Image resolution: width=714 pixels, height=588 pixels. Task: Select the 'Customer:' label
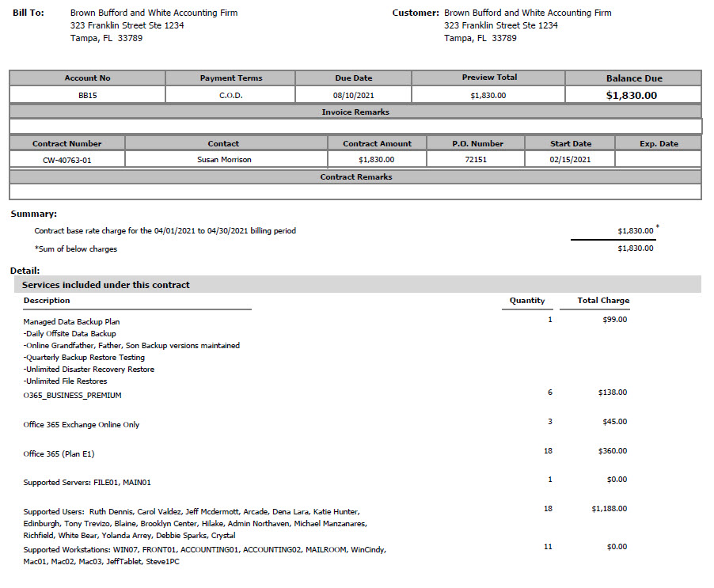click(416, 13)
